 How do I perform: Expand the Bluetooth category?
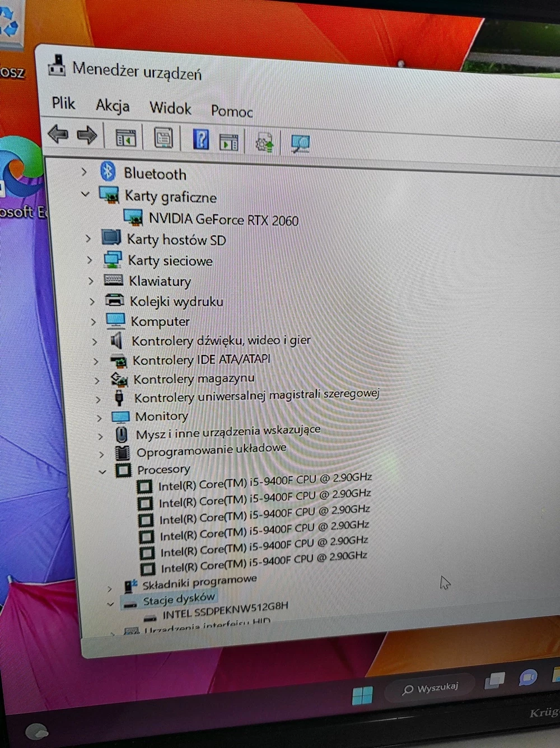pos(84,171)
